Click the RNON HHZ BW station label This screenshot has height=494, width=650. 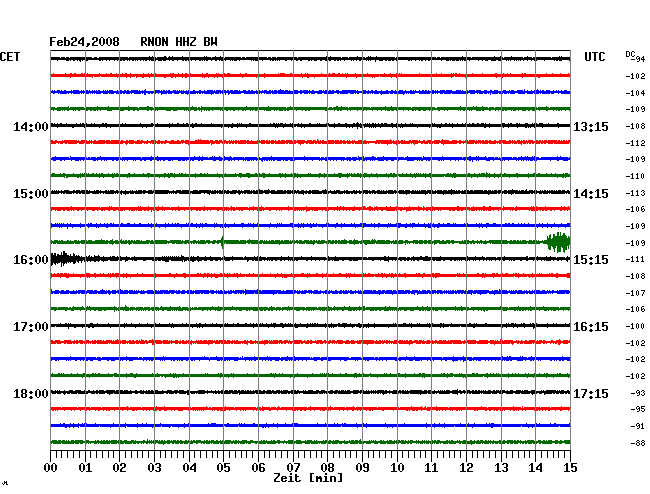click(179, 42)
